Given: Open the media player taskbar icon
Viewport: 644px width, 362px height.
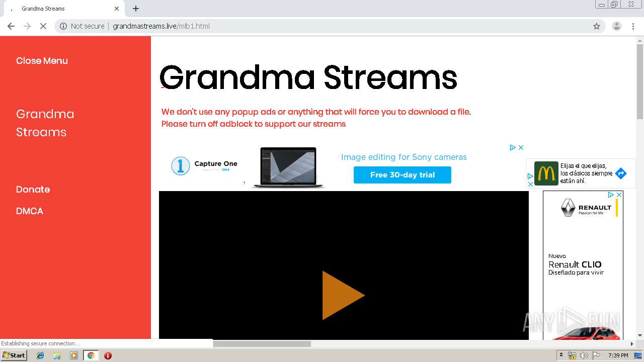Looking at the screenshot, I should click(74, 355).
